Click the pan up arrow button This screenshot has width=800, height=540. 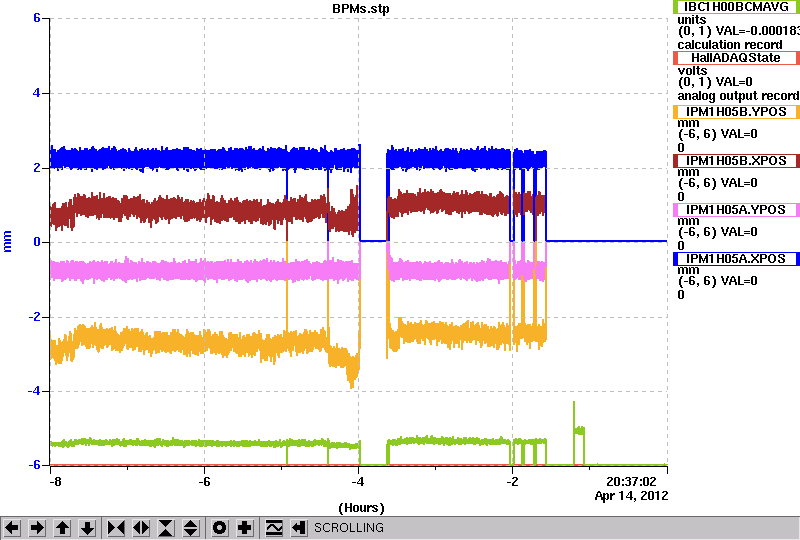coord(62,528)
